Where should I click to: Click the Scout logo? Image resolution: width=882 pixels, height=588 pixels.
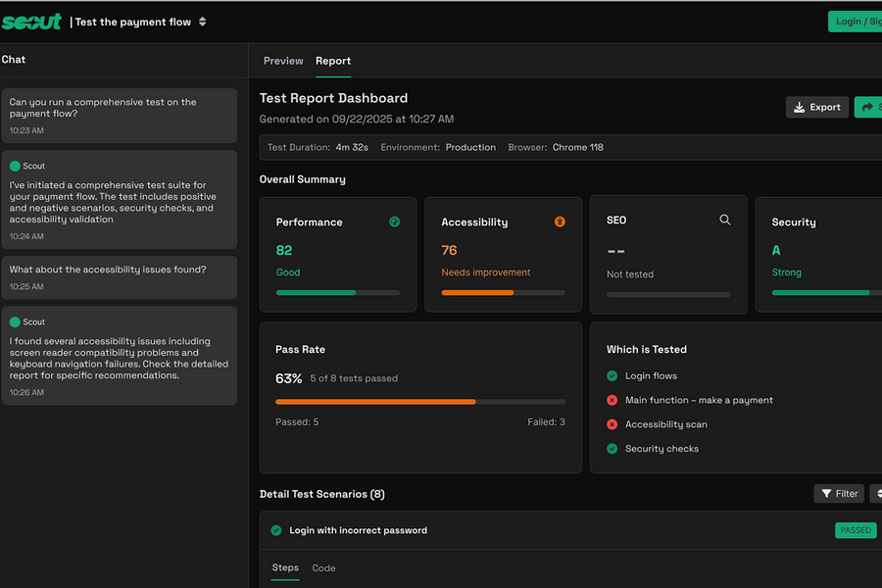[x=31, y=22]
